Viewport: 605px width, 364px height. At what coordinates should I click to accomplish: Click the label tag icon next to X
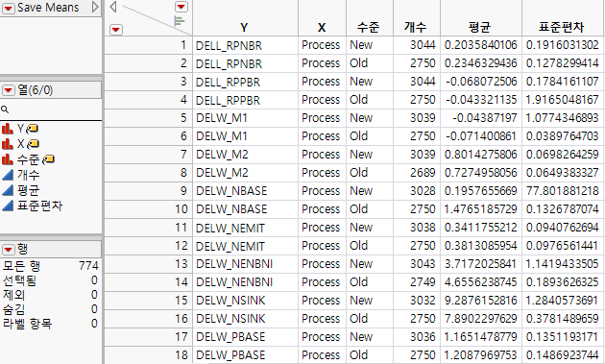(34, 144)
